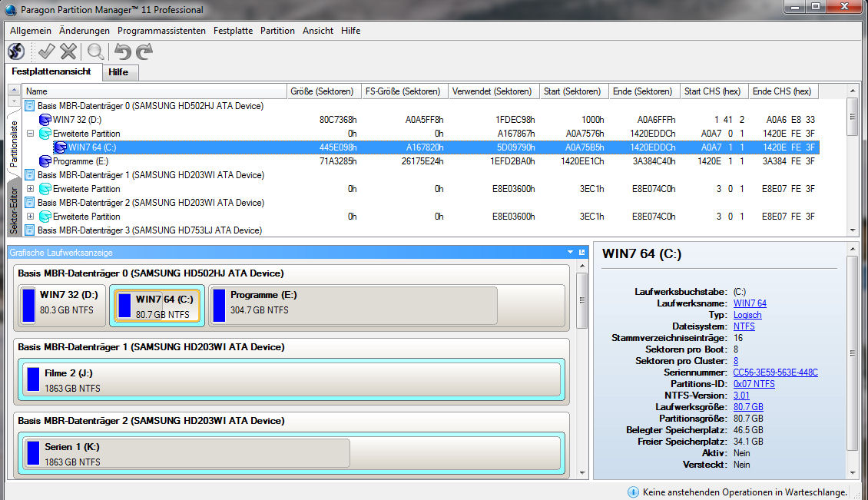
Task: Redo operation with the redo arrow icon
Action: click(x=144, y=51)
